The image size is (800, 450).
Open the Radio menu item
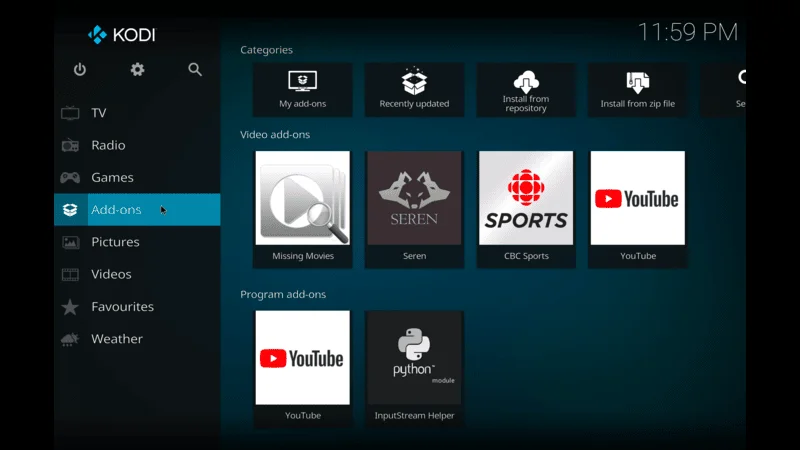coord(137,145)
